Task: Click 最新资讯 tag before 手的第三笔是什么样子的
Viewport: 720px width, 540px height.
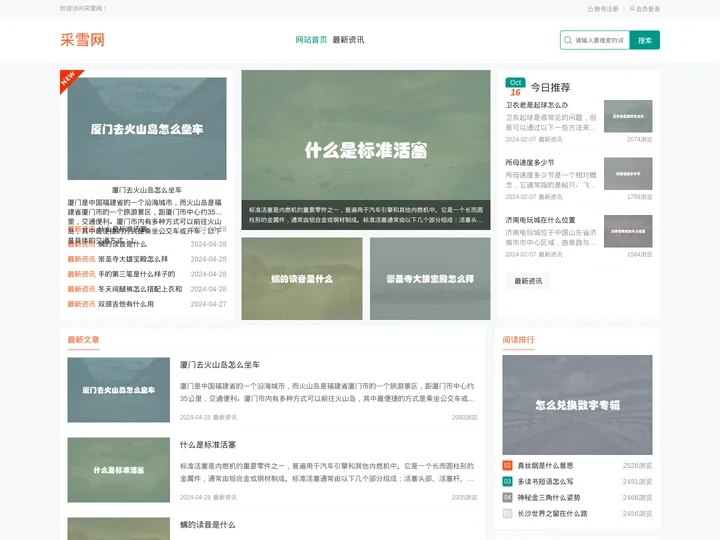Action: [81, 274]
